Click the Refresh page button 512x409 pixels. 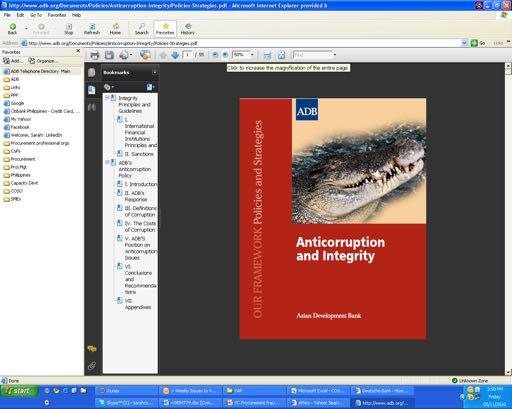pos(92,29)
